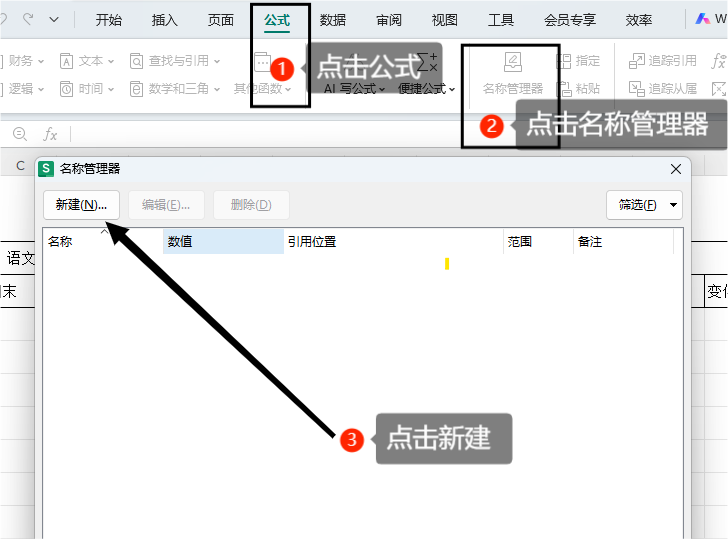Click the 删除(D) button
728x539 pixels.
[x=251, y=205]
